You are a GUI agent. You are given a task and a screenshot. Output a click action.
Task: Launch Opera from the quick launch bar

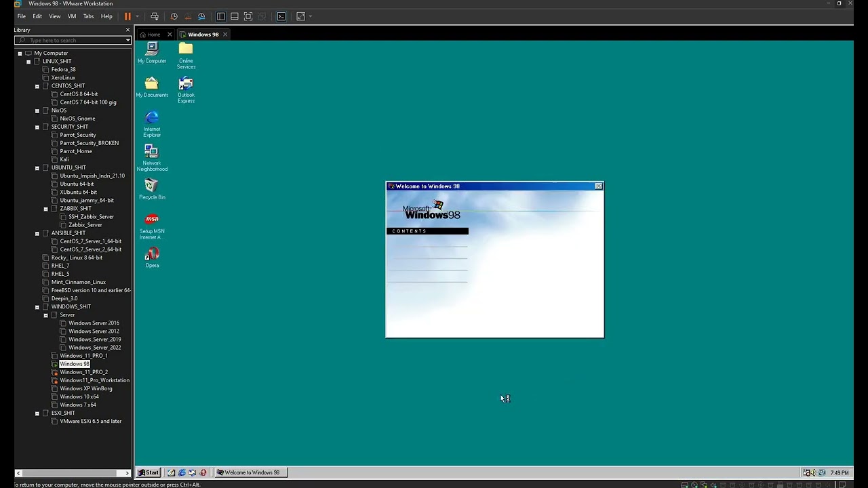[203, 472]
